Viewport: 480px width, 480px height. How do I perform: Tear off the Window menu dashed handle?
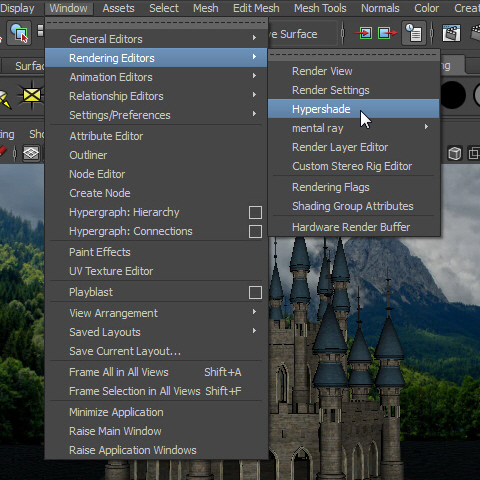pos(156,23)
